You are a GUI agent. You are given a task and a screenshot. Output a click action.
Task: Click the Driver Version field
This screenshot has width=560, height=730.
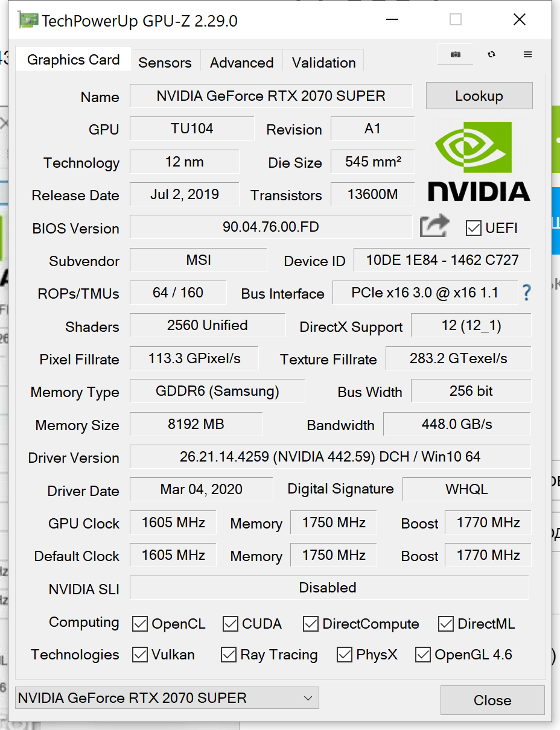(330, 457)
